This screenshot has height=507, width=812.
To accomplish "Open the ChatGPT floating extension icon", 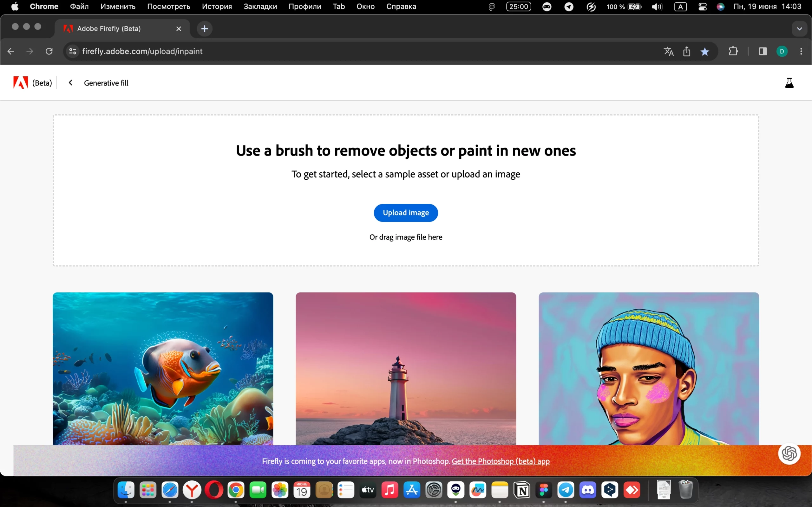I will point(789,454).
